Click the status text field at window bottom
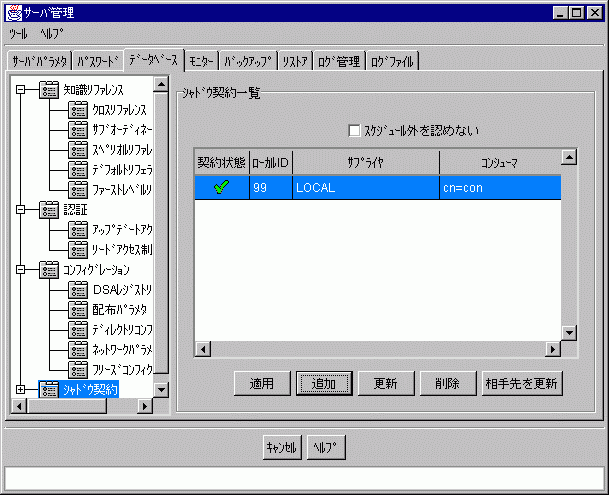609x495 pixels. point(304,479)
